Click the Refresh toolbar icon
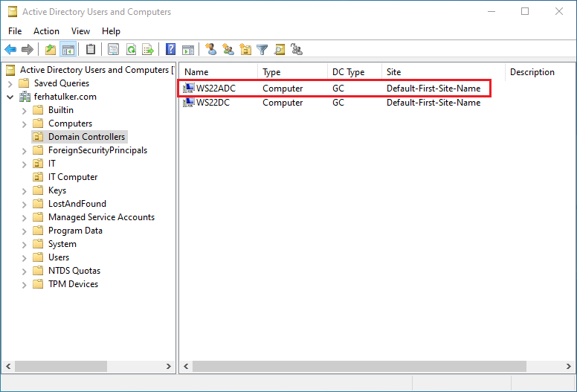 pos(131,49)
